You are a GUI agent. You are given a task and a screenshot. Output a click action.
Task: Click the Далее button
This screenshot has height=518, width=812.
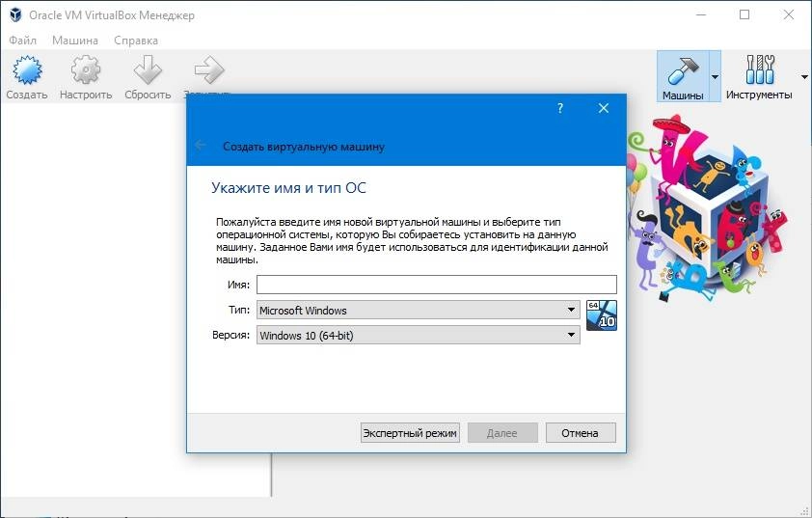click(x=502, y=432)
